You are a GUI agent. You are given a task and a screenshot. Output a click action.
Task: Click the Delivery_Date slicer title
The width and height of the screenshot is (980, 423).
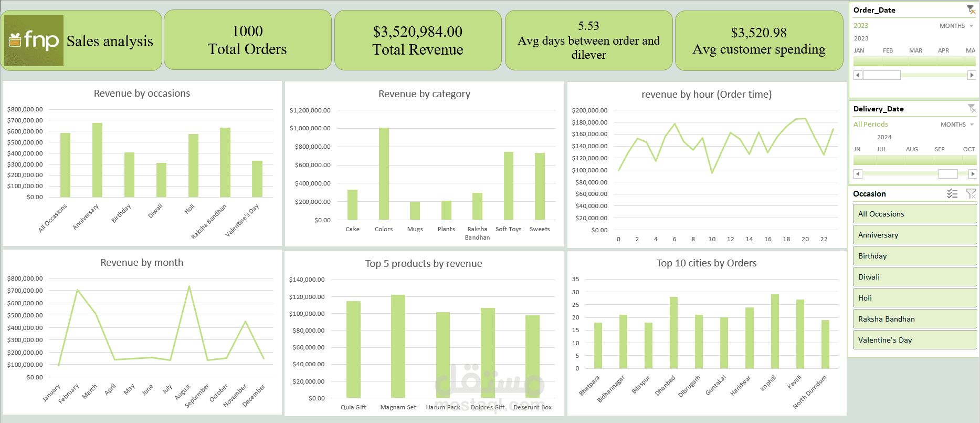[x=879, y=109]
